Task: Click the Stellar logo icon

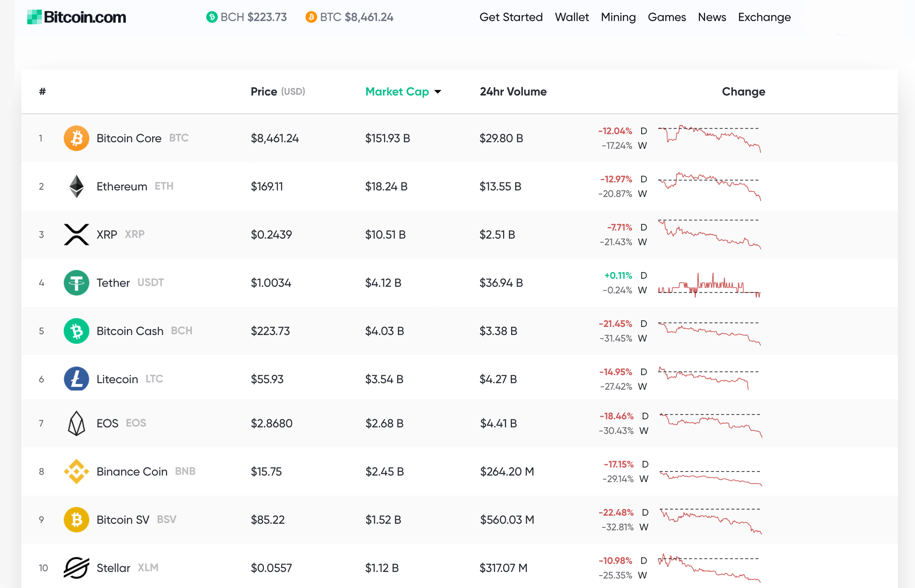Action: 76,568
